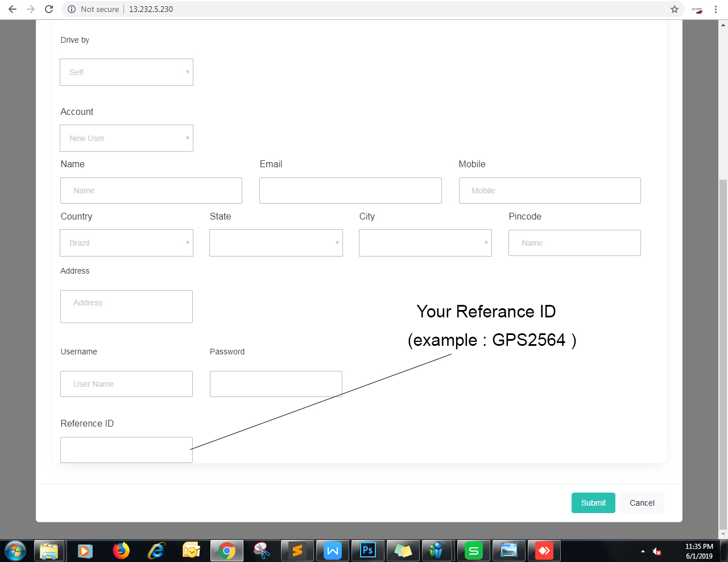Click the 'Address' label text

coord(75,271)
